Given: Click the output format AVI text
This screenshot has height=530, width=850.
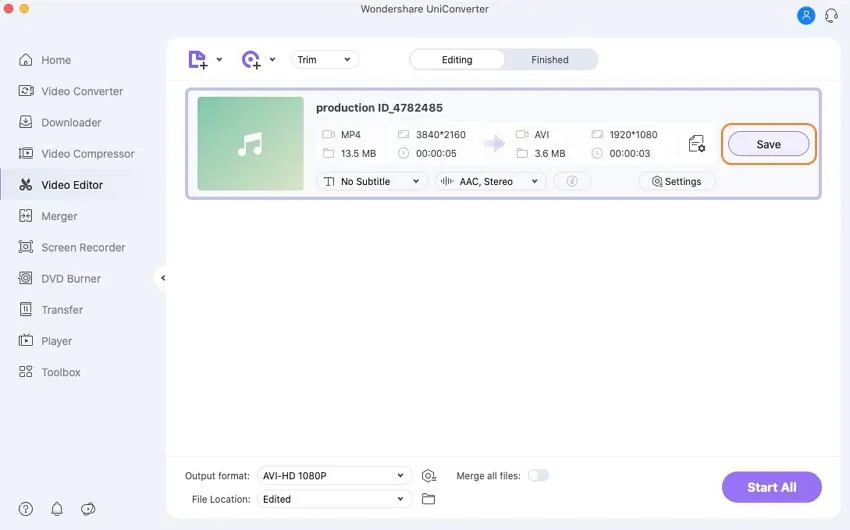Looking at the screenshot, I should click(542, 134).
